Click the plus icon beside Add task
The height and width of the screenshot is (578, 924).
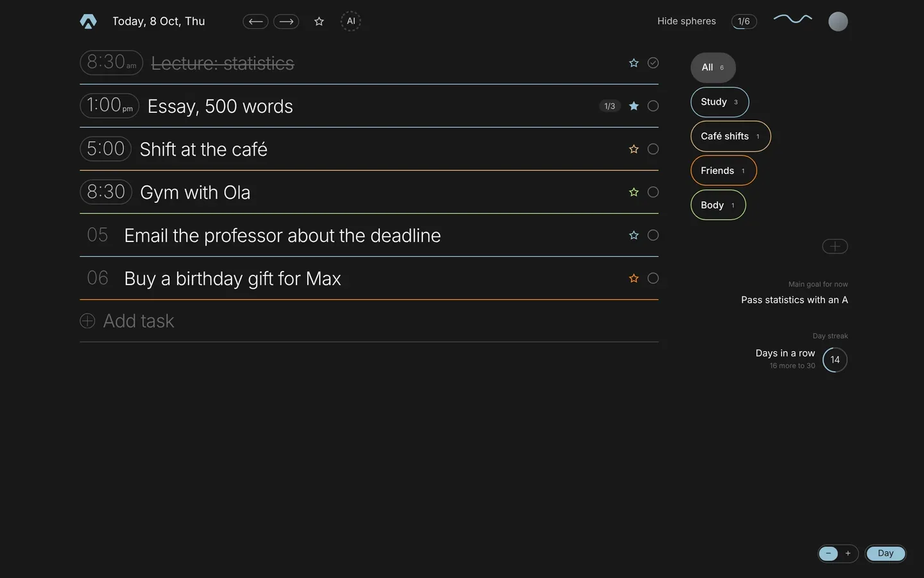[87, 321]
